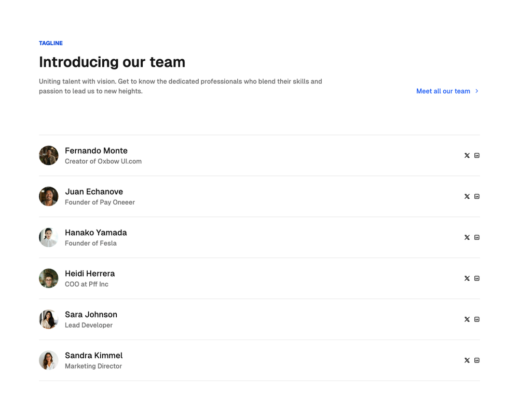Open Fernando Monte's LinkedIn icon

coord(476,156)
